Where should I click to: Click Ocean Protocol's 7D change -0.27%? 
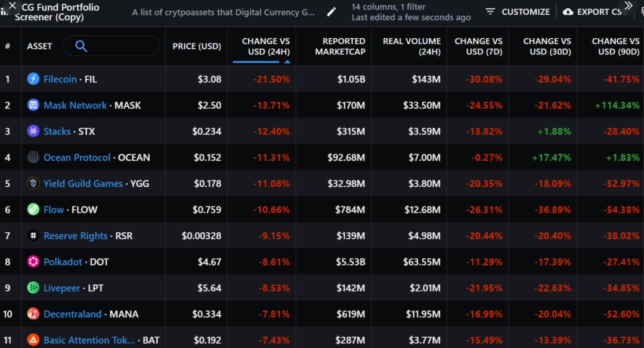click(487, 158)
